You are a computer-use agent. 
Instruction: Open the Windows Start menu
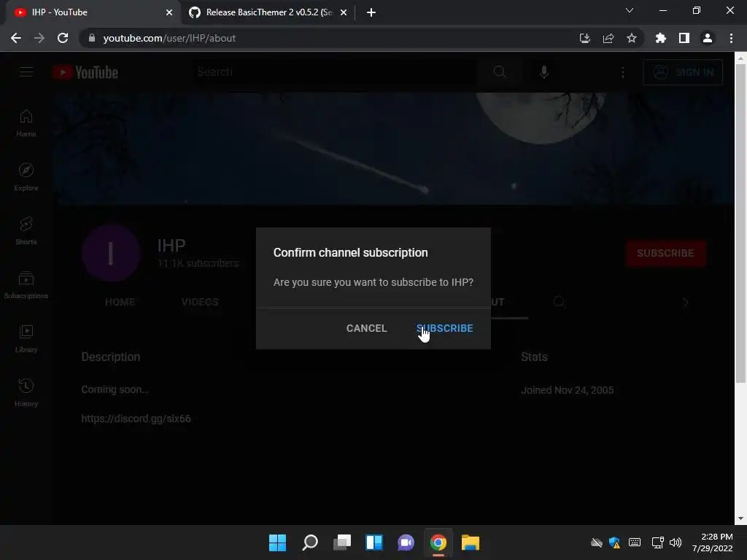click(x=277, y=542)
